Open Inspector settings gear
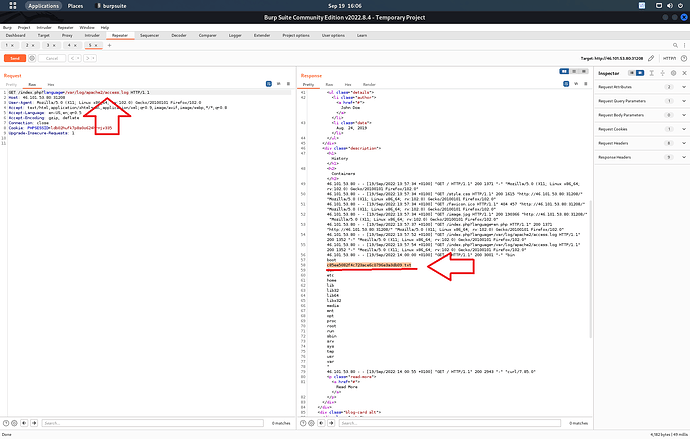The width and height of the screenshot is (690, 439). coord(673,73)
